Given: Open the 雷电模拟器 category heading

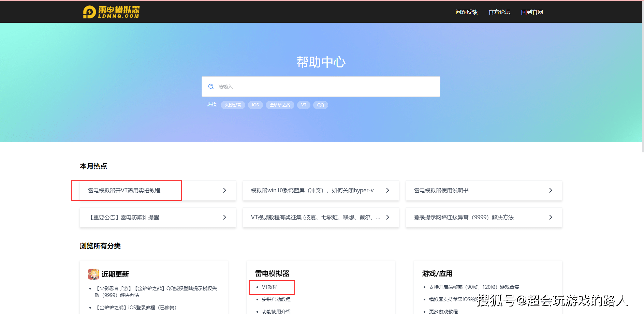Looking at the screenshot, I should tap(272, 273).
